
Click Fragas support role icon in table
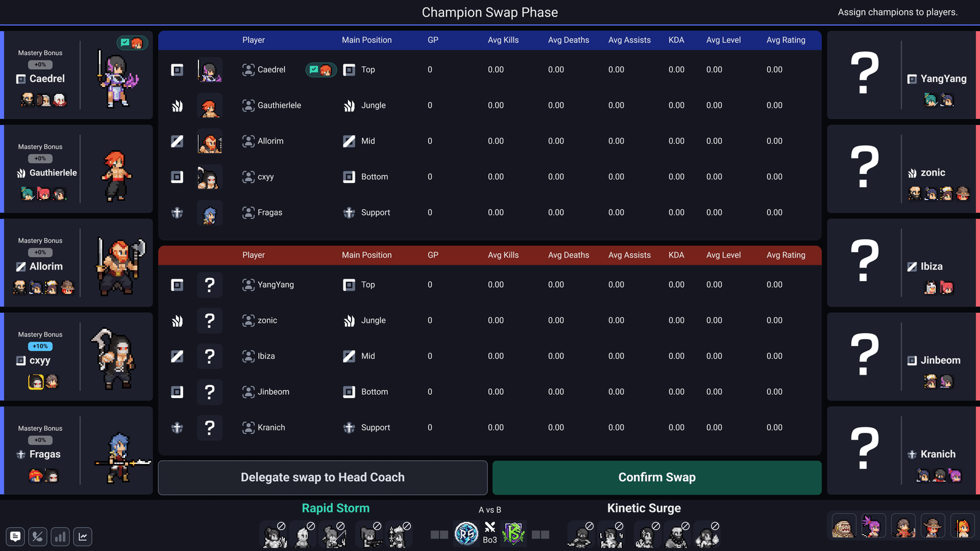pyautogui.click(x=177, y=213)
